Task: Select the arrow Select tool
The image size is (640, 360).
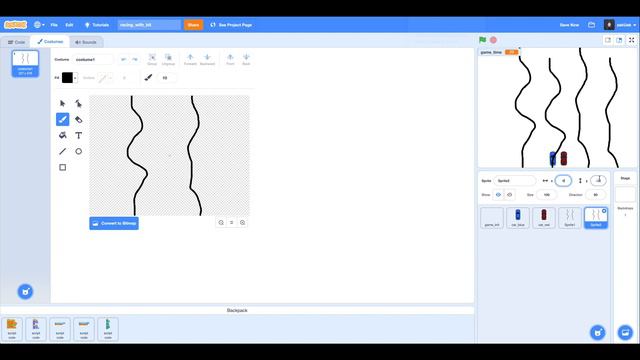Action: (62, 104)
